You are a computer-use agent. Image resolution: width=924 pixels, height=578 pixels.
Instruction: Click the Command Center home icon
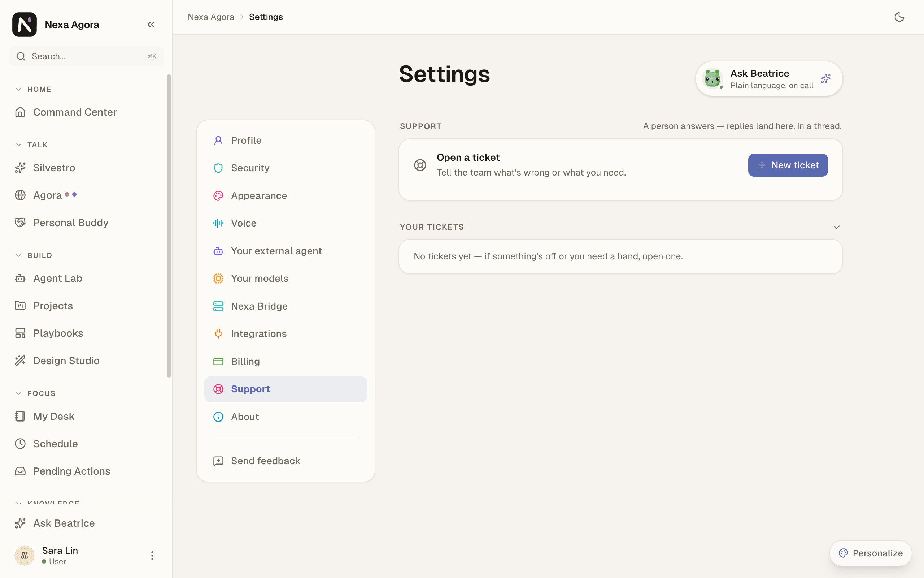click(20, 112)
